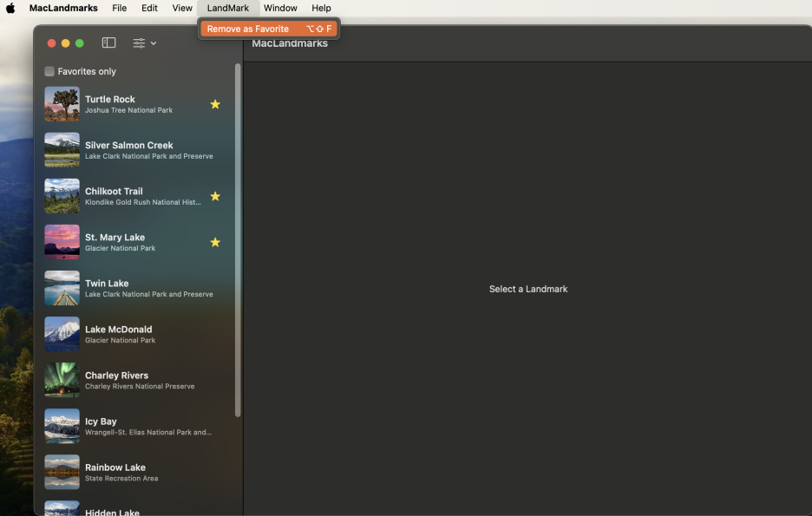Close the window with the red button
Image resolution: width=812 pixels, height=516 pixels.
tap(51, 43)
